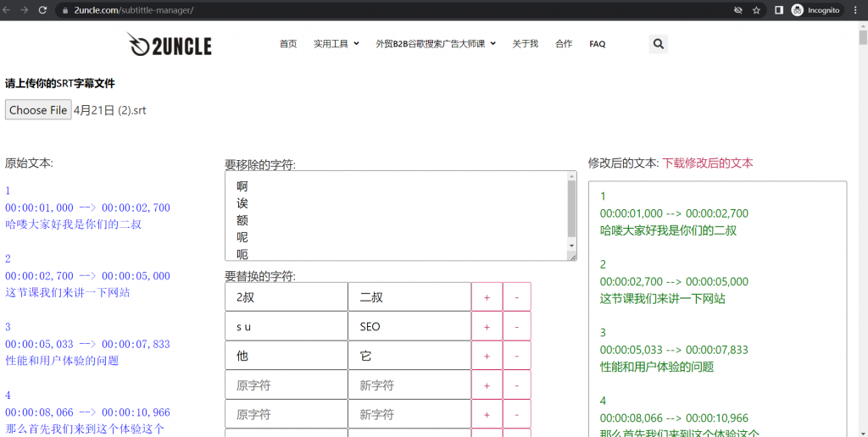Click the address bar URL
This screenshot has height=437, width=868.
tap(133, 10)
